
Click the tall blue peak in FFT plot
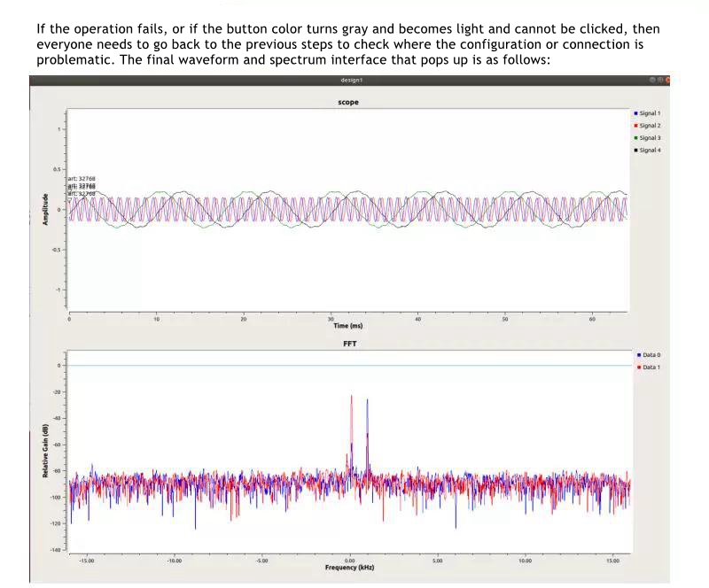[367, 403]
